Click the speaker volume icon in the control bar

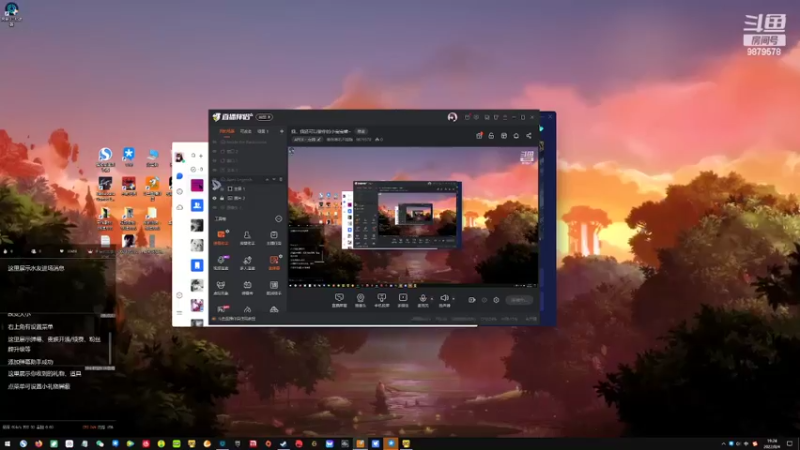click(x=444, y=298)
